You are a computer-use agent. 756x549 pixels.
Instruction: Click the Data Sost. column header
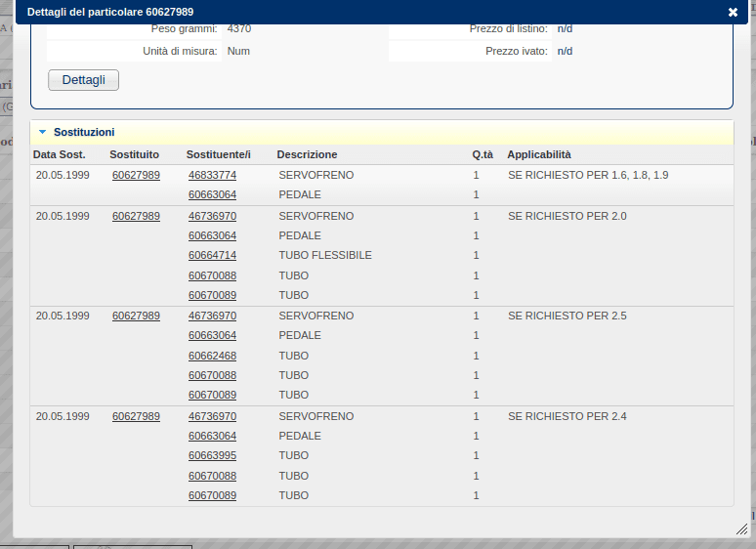click(x=60, y=154)
